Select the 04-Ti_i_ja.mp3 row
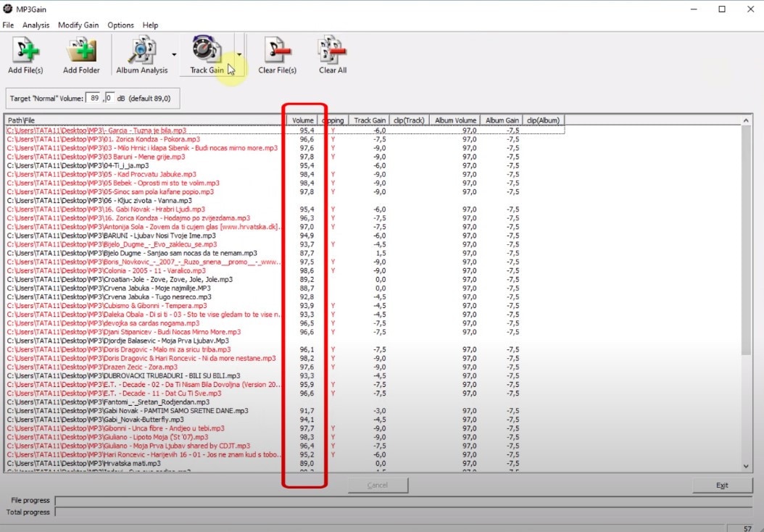The height and width of the screenshot is (532, 764). pos(285,166)
